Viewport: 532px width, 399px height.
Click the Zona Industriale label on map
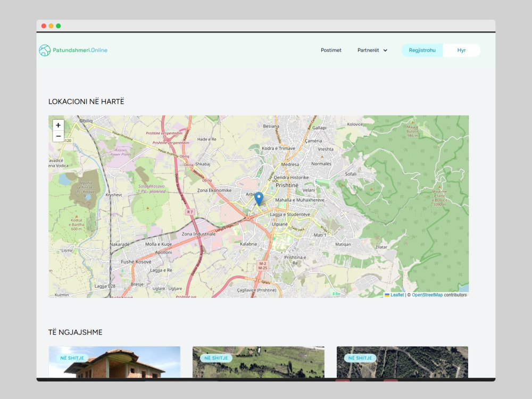(198, 234)
